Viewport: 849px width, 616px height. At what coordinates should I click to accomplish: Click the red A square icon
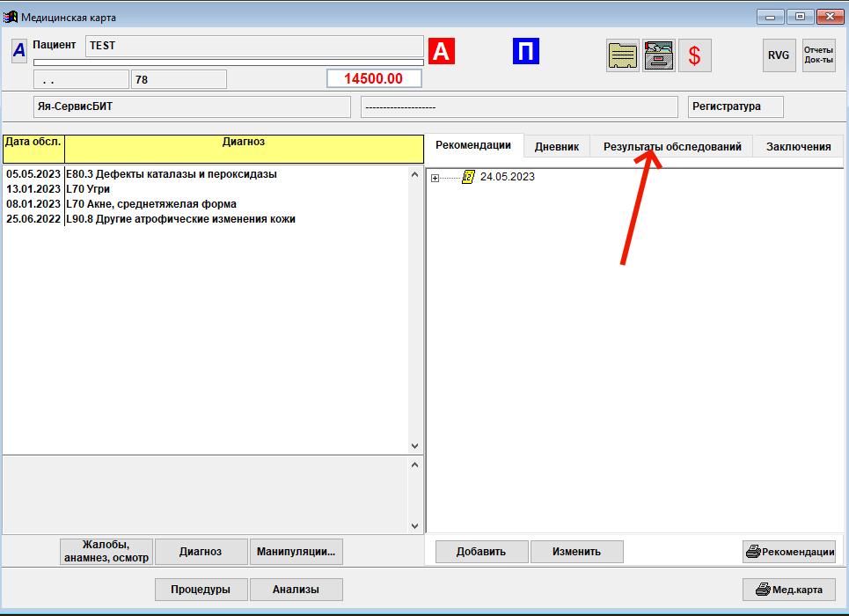tap(441, 52)
